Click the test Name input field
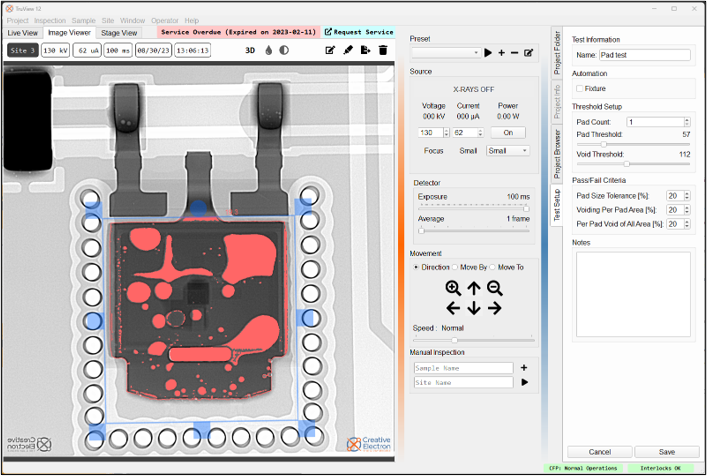707x476 pixels. pyautogui.click(x=644, y=55)
